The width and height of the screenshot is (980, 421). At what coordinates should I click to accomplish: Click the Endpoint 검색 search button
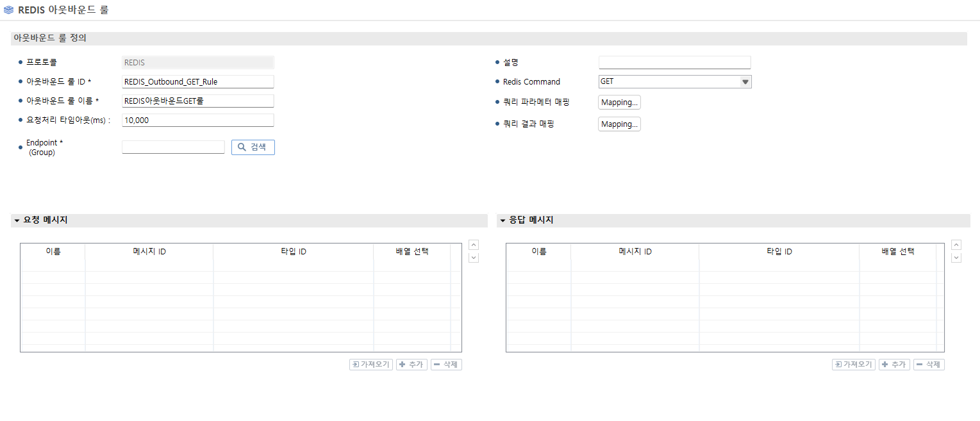click(253, 147)
